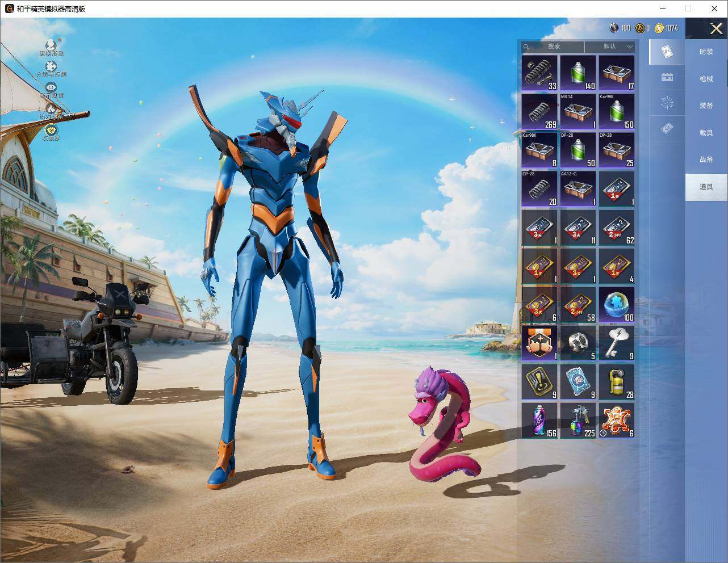This screenshot has width=728, height=563.
Task: Select the chest sub-category icon
Action: 667,77
